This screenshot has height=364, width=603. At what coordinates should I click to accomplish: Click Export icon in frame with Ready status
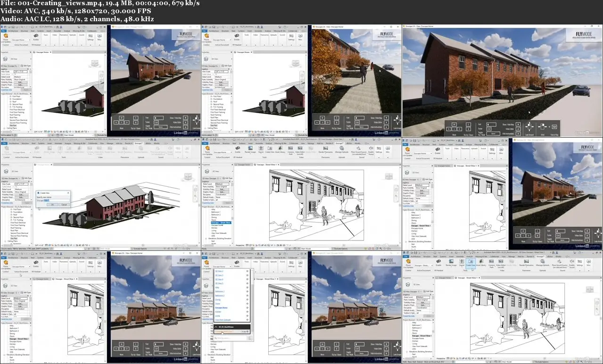(x=261, y=149)
